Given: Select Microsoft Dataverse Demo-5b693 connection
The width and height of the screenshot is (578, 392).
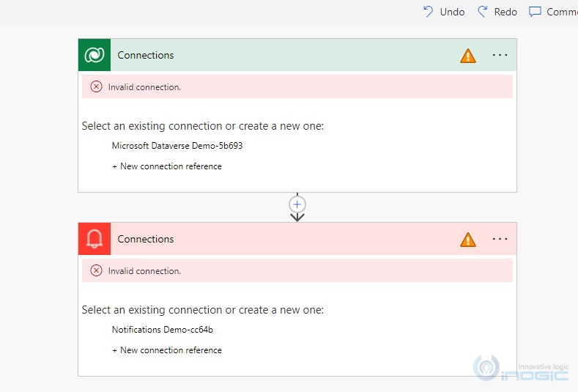Looking at the screenshot, I should [x=177, y=146].
